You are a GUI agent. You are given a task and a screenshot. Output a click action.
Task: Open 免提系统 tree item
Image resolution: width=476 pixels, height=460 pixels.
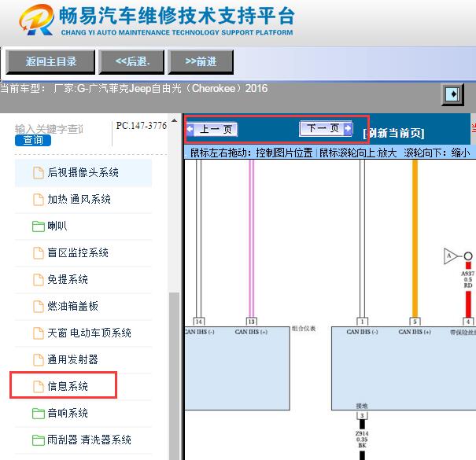[x=83, y=279]
